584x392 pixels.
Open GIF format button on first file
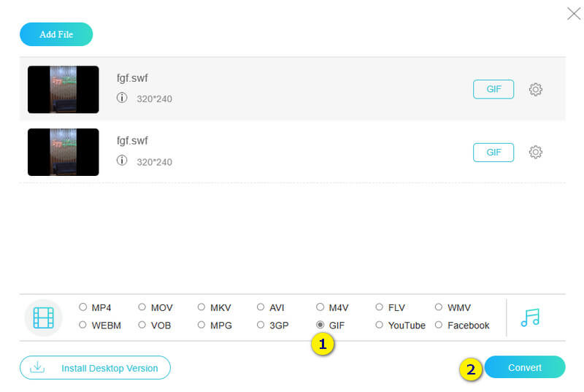493,89
